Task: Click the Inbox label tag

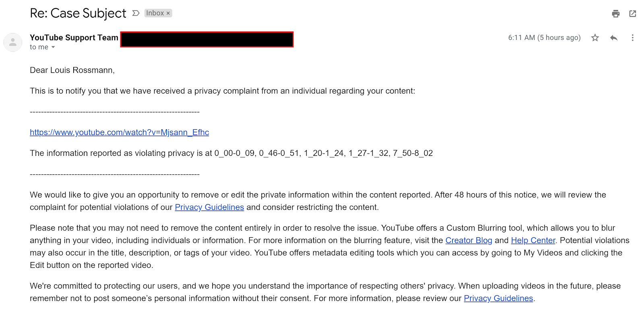Action: pyautogui.click(x=155, y=13)
